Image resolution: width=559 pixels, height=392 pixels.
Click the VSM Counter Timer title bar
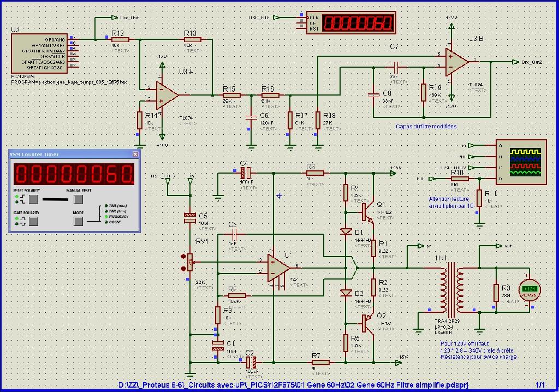pyautogui.click(x=74, y=154)
